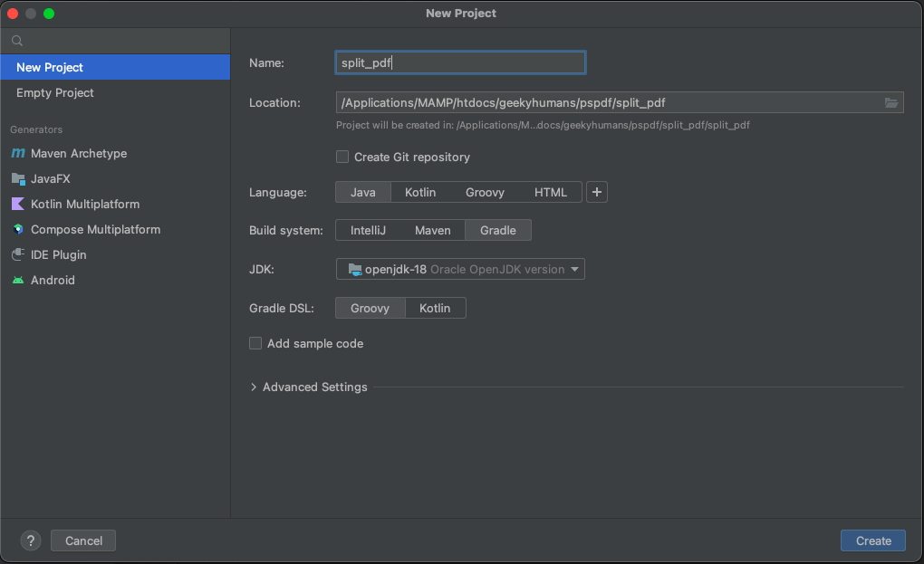924x564 pixels.
Task: Click the Create button
Action: point(872,540)
